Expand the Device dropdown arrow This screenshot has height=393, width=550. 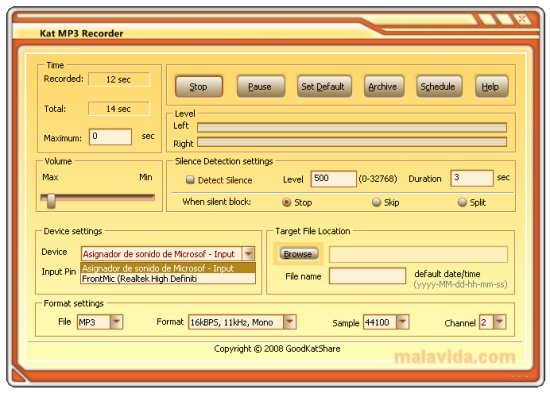pyautogui.click(x=248, y=254)
